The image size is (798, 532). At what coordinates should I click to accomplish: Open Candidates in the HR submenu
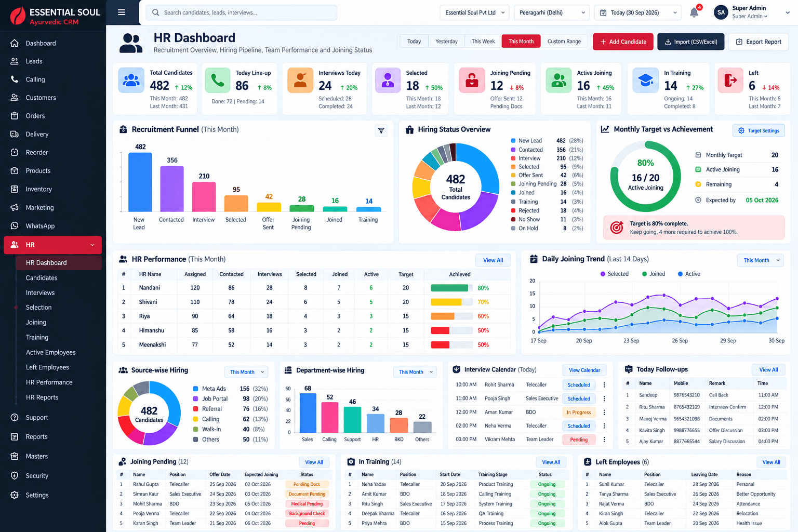click(x=42, y=278)
